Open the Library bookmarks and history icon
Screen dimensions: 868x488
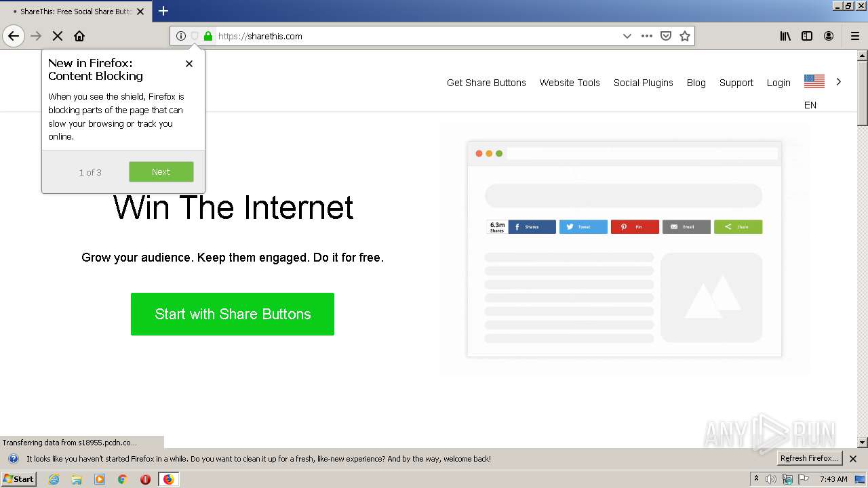pyautogui.click(x=785, y=36)
